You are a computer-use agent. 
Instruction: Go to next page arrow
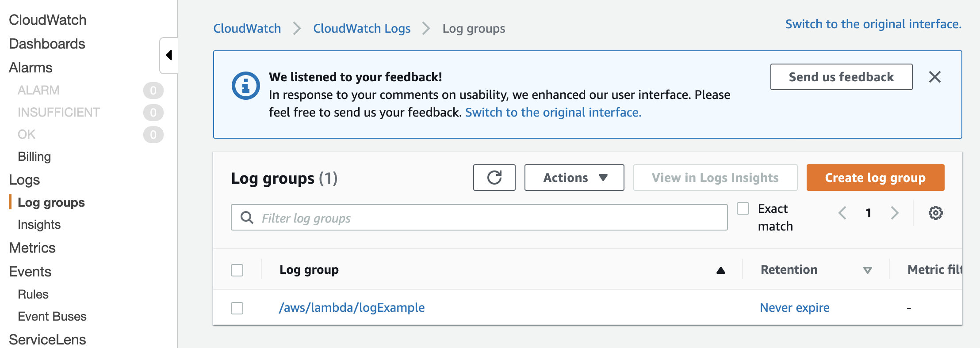point(895,213)
